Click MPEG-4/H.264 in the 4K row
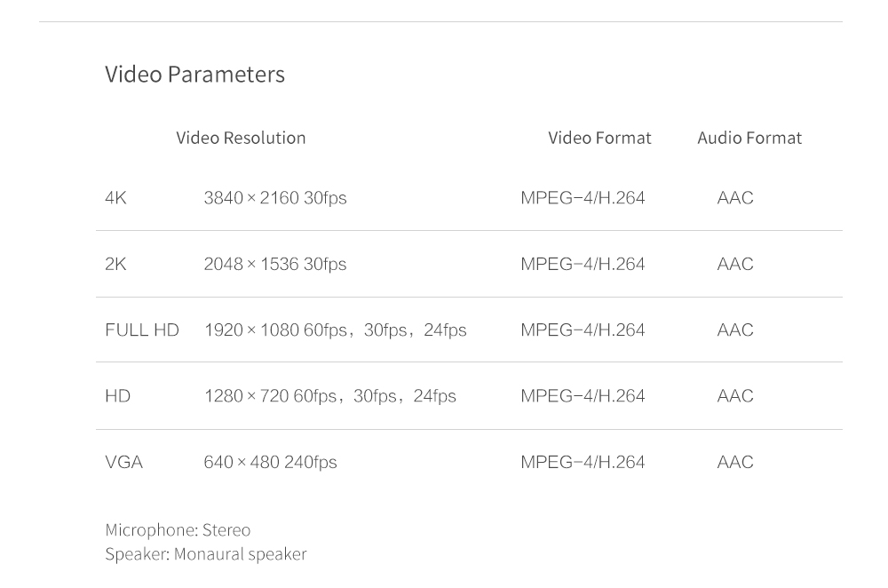The width and height of the screenshot is (888, 588). (583, 198)
